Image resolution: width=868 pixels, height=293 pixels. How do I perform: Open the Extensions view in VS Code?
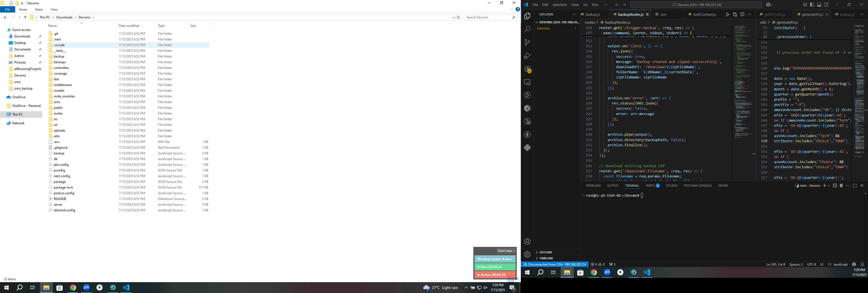[527, 69]
